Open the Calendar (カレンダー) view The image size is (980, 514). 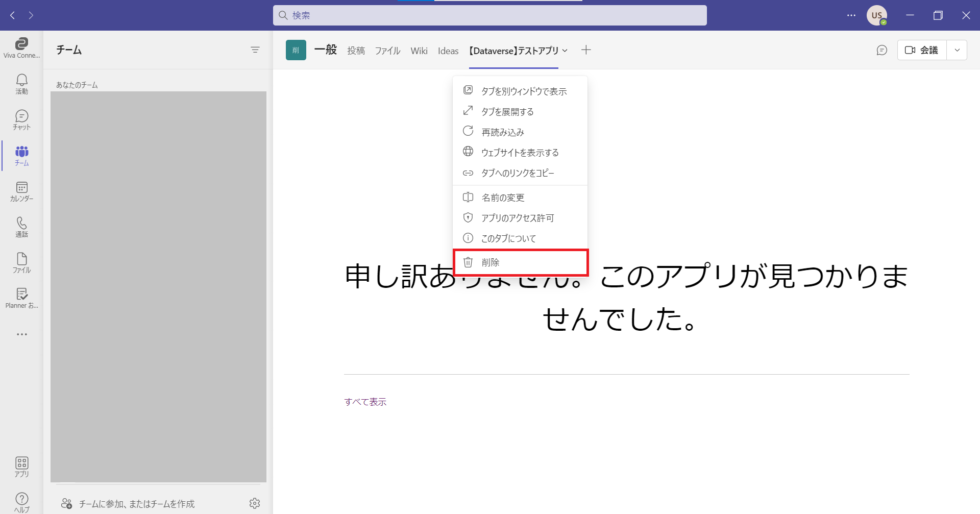click(21, 191)
